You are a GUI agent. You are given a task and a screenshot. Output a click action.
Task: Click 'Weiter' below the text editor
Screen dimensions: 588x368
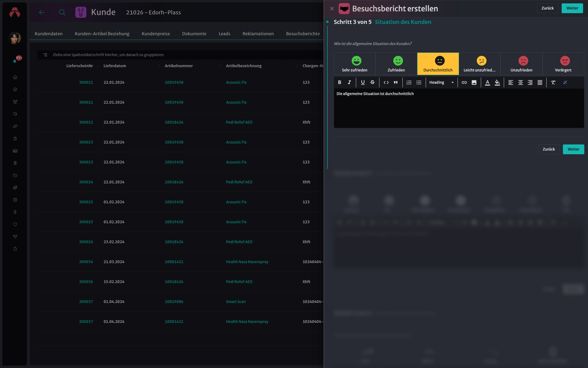[x=573, y=149]
